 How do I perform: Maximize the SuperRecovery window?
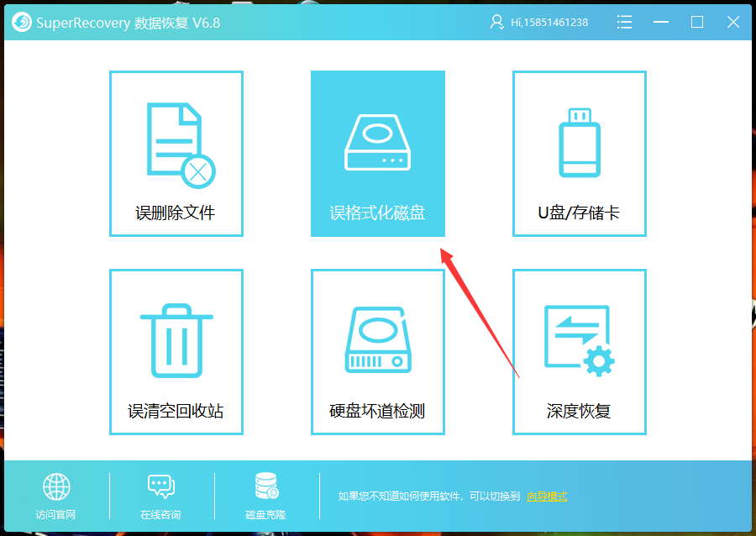click(x=696, y=22)
